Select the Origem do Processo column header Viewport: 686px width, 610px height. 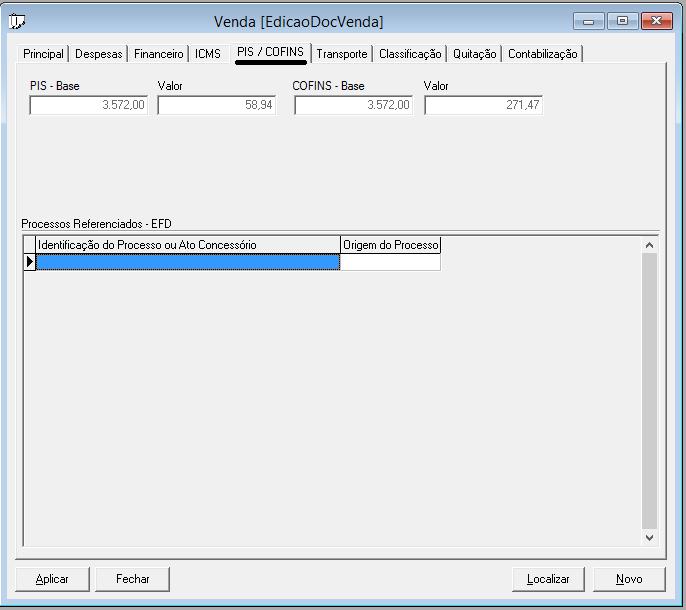pos(390,245)
